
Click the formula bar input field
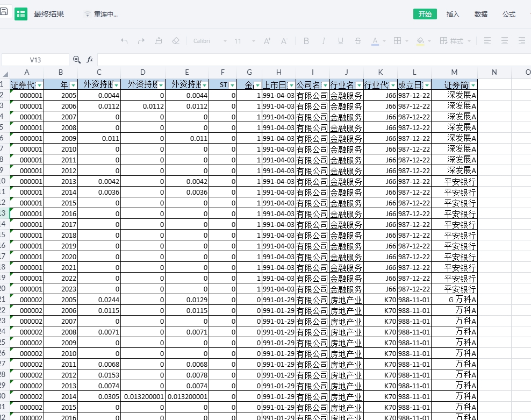tap(314, 60)
